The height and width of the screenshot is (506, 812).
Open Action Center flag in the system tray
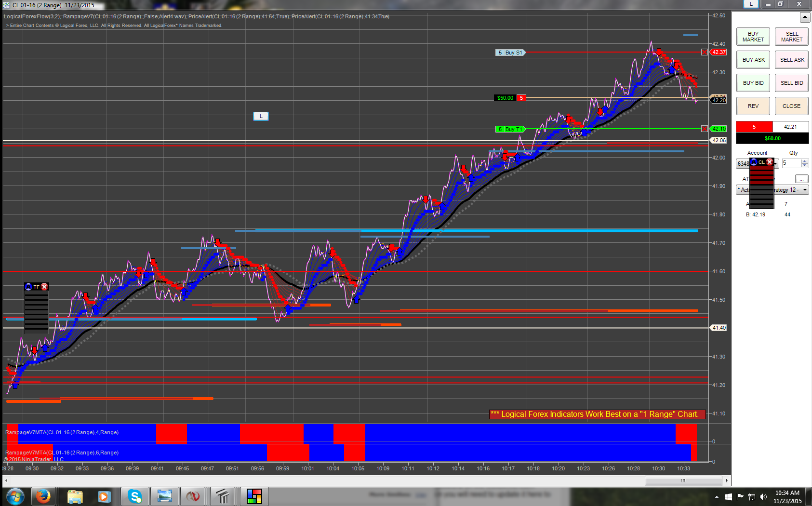(x=740, y=497)
